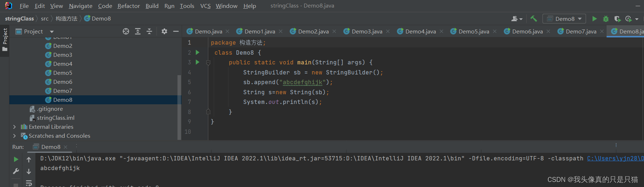Open the C:\Users classpath link in console
Image resolution: width=644 pixels, height=187 pixels.
pyautogui.click(x=615, y=159)
